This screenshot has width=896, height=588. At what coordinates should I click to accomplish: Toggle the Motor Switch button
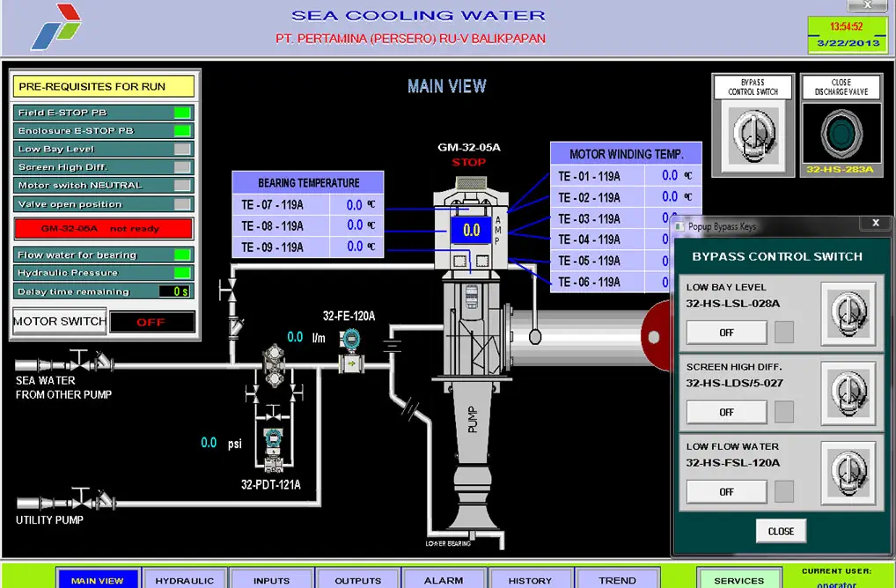pyautogui.click(x=60, y=321)
